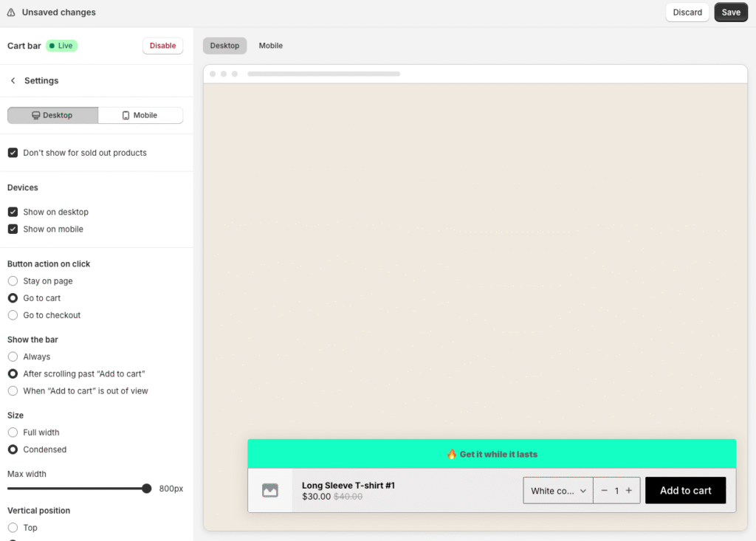Screen dimensions: 756x541
Task: Click the green Live status badge
Action: [61, 45]
